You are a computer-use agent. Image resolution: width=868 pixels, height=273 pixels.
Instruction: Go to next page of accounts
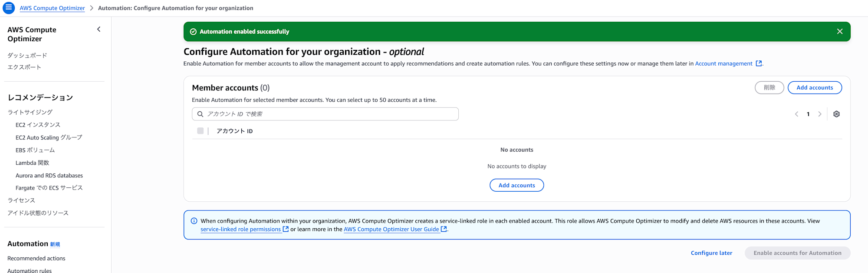[820, 114]
